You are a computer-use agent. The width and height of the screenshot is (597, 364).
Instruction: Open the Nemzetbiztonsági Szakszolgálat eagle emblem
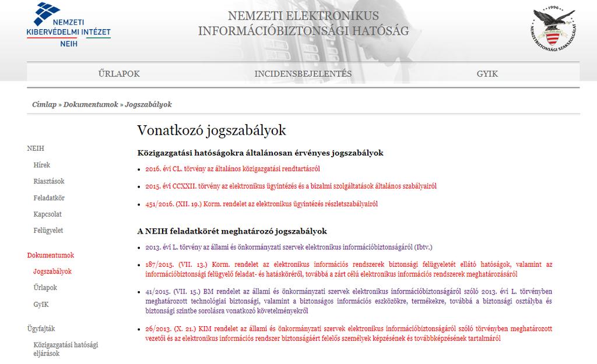tap(554, 29)
